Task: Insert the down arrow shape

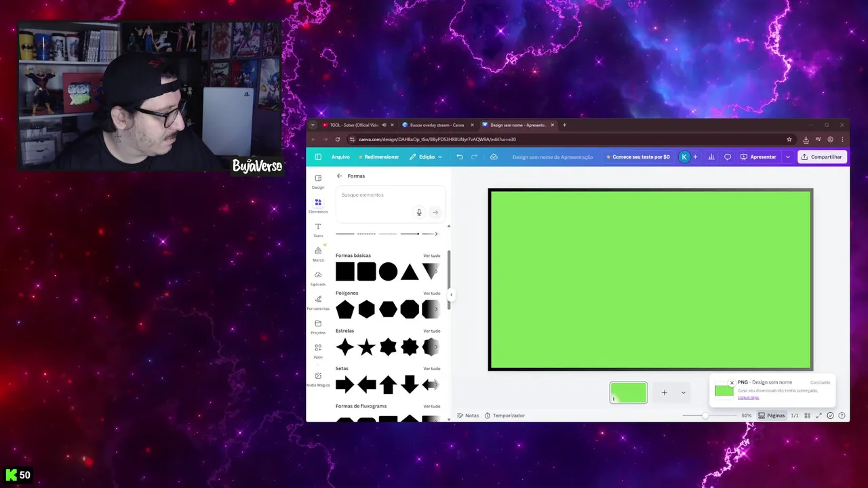Action: click(x=410, y=385)
